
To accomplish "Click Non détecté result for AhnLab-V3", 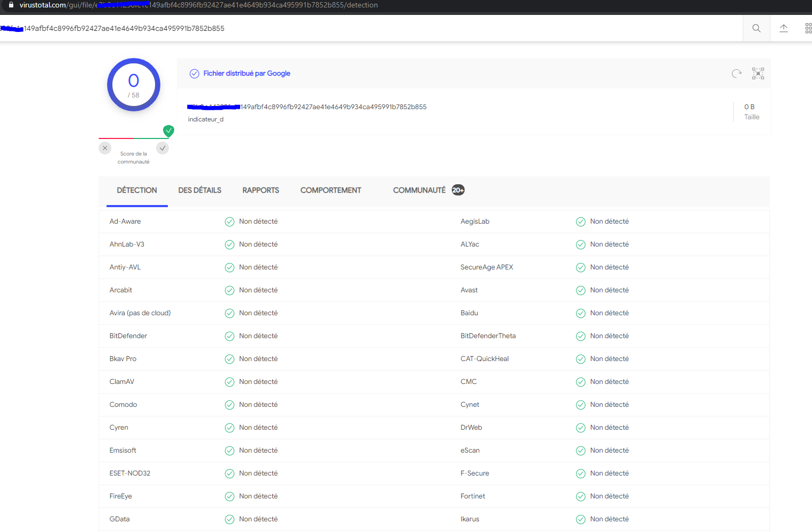I will click(x=258, y=244).
